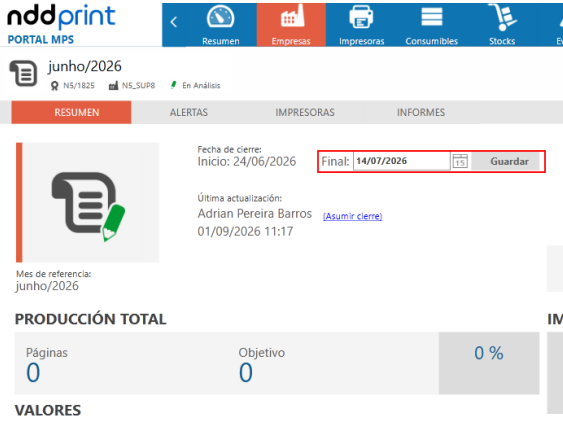The width and height of the screenshot is (563, 433).
Task: Click the Guardar button
Action: tap(506, 161)
